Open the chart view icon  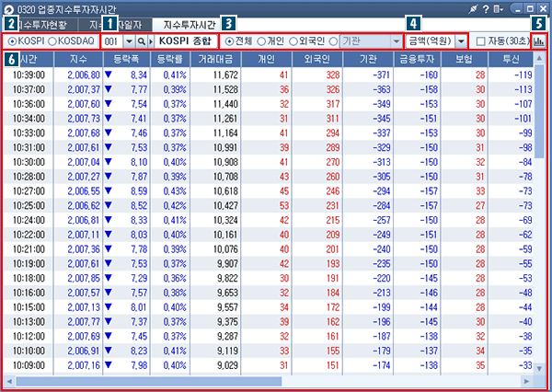[538, 42]
